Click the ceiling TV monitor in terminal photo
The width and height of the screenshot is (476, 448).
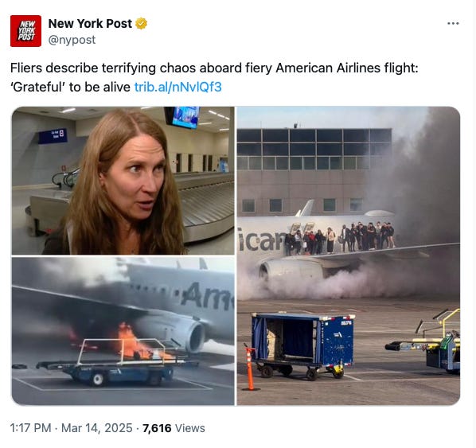point(183,117)
